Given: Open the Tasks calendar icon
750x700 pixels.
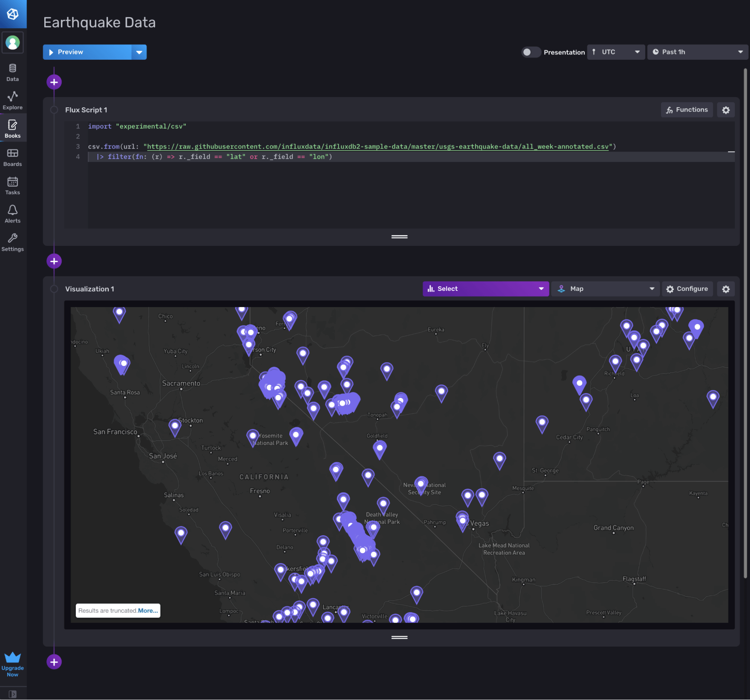Looking at the screenshot, I should coord(12,186).
